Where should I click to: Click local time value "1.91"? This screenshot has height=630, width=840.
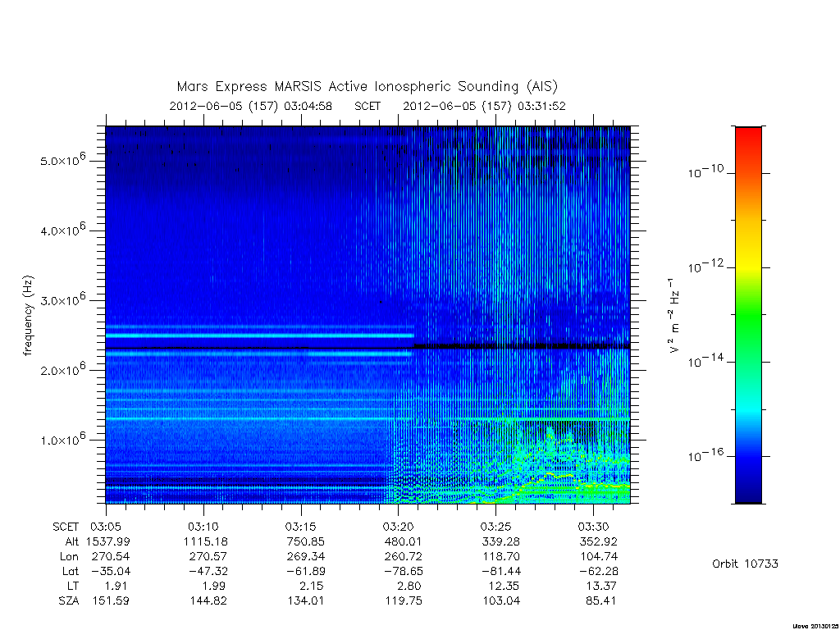pos(116,586)
